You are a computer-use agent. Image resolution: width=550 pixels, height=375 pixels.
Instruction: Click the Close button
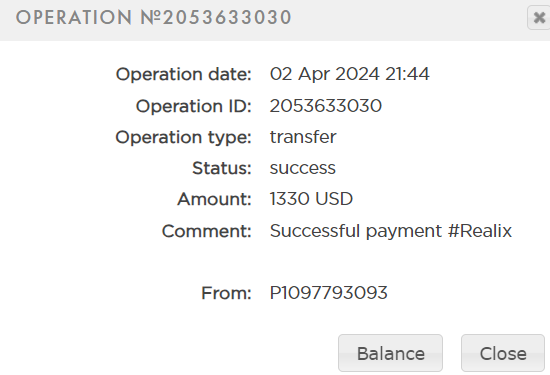(x=503, y=353)
